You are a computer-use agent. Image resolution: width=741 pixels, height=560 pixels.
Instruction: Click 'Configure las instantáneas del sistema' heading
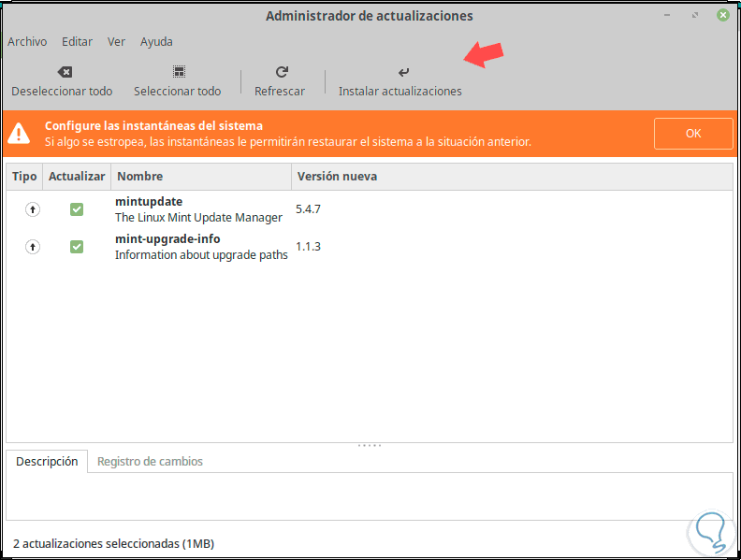pyautogui.click(x=153, y=126)
